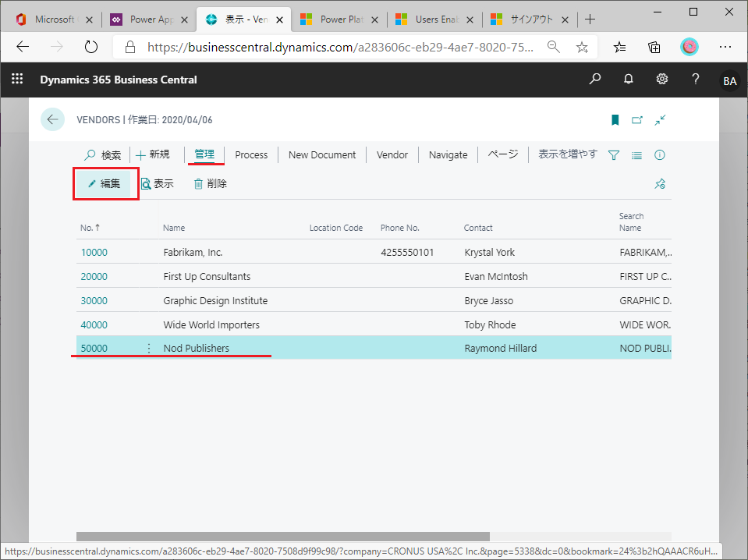Open the browser favorites list icon
Viewport: 748px width, 560px height.
(619, 47)
